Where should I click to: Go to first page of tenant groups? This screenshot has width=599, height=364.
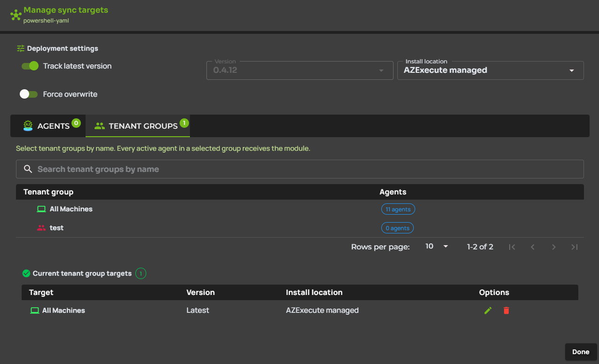[x=512, y=247]
